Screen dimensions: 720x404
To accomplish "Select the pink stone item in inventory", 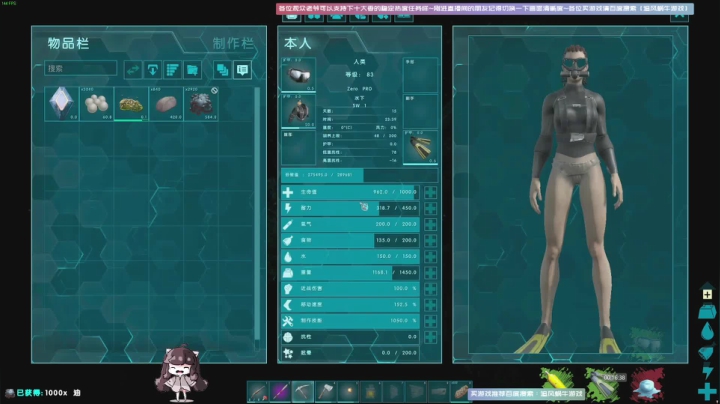I will coord(166,104).
